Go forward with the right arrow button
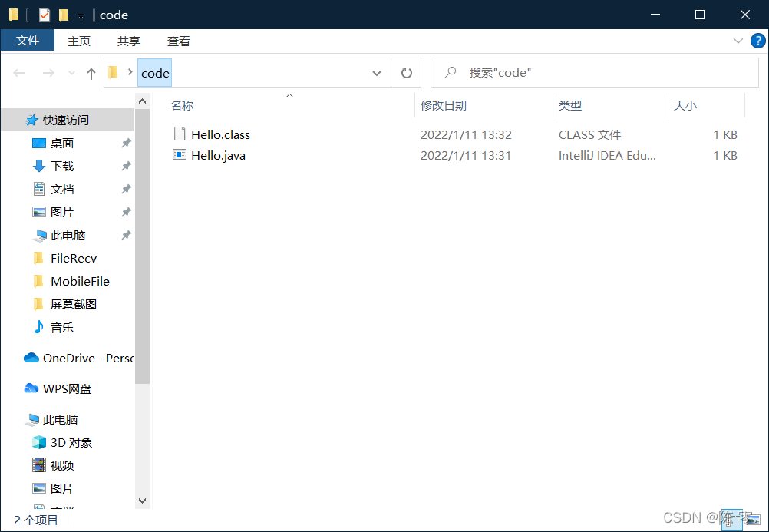Image resolution: width=769 pixels, height=532 pixels. click(48, 73)
